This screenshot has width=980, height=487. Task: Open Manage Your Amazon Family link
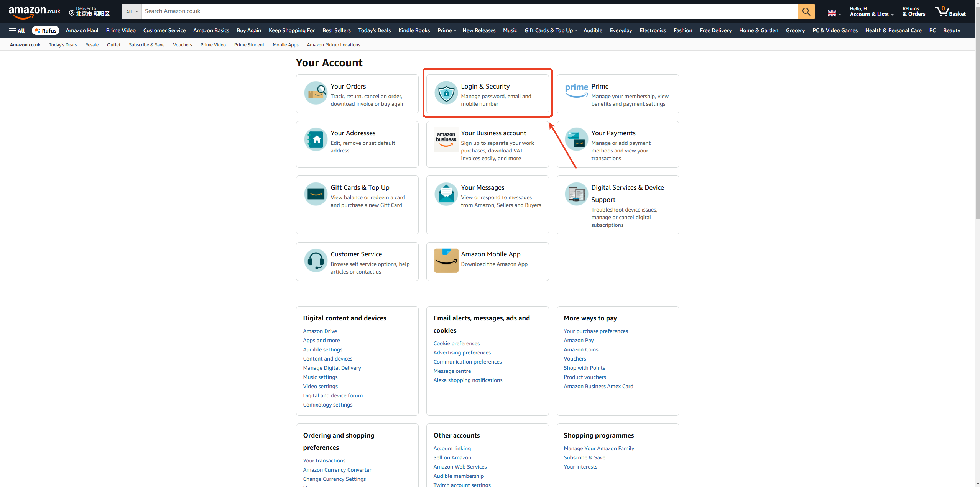click(599, 448)
